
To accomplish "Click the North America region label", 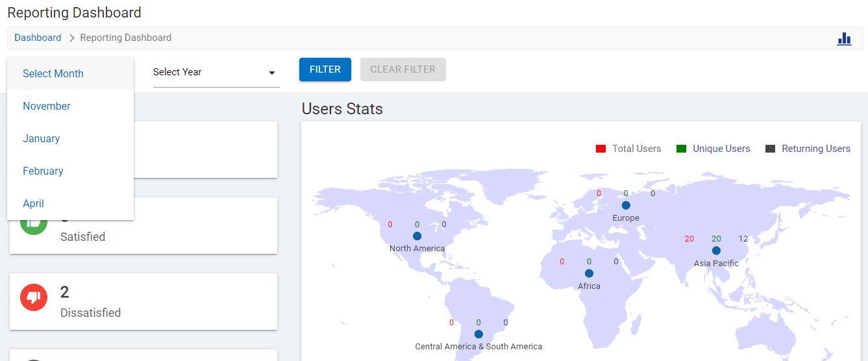I will pos(417,249).
